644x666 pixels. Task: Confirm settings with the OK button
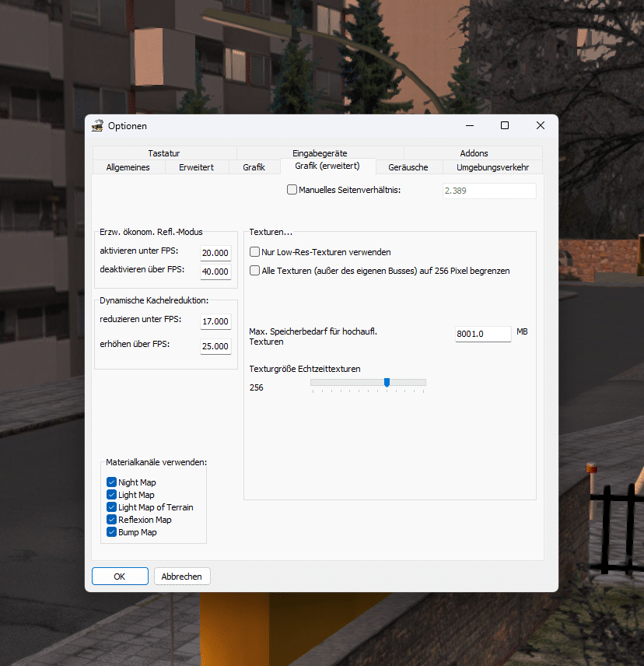(x=120, y=577)
